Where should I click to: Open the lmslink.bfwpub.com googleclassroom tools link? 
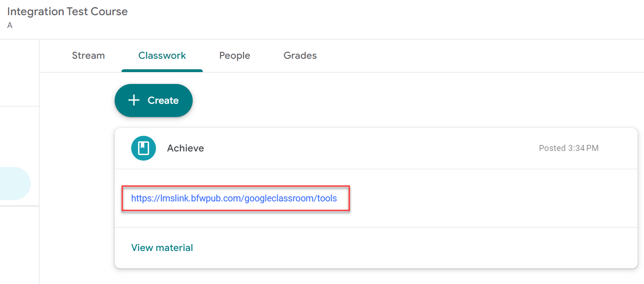pos(234,198)
